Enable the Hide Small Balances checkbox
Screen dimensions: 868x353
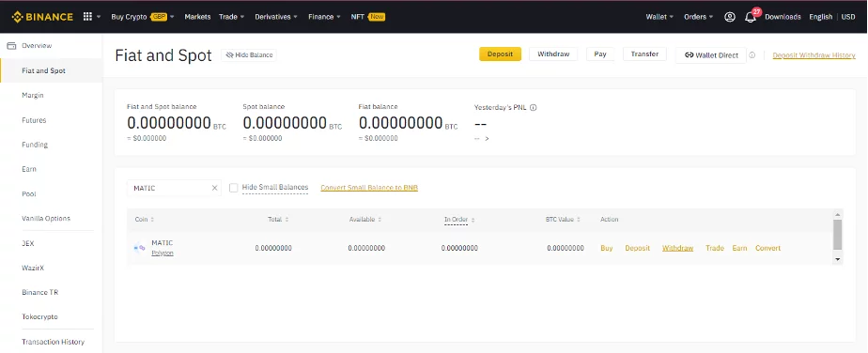234,188
